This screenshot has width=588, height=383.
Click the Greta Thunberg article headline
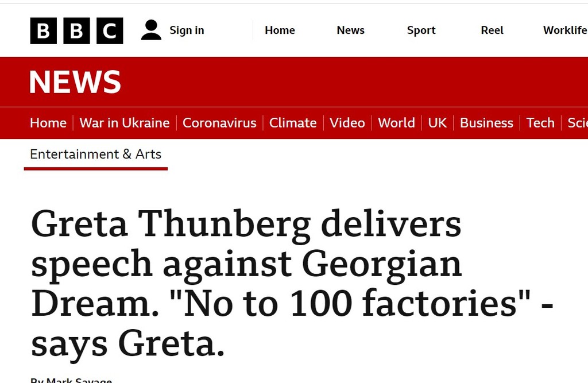pos(292,283)
